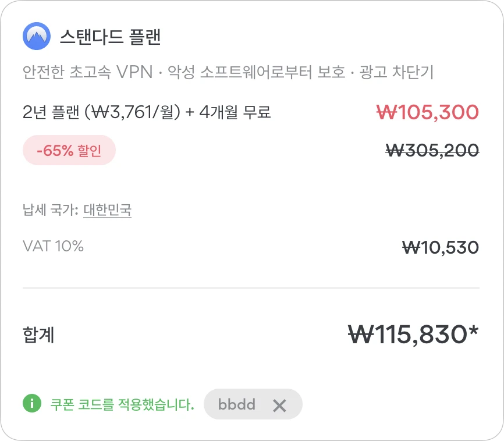Click the 광고 차단기 feature text
Screen dimensions: 504x441
396,72
